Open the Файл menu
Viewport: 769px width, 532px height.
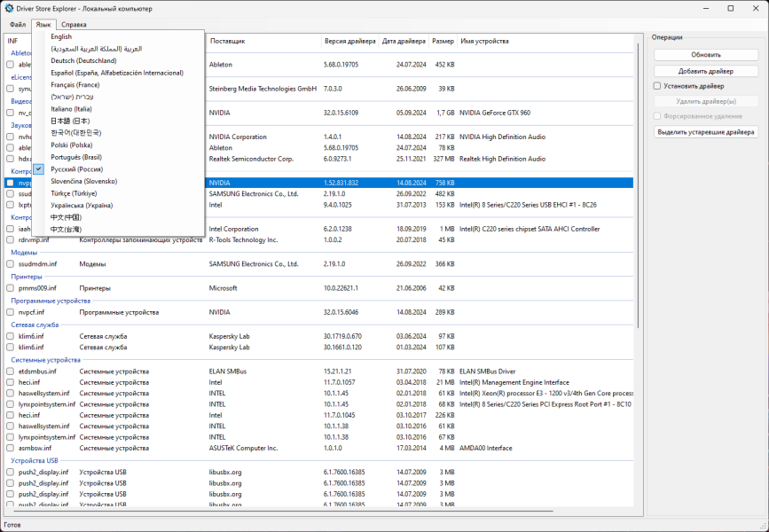18,25
